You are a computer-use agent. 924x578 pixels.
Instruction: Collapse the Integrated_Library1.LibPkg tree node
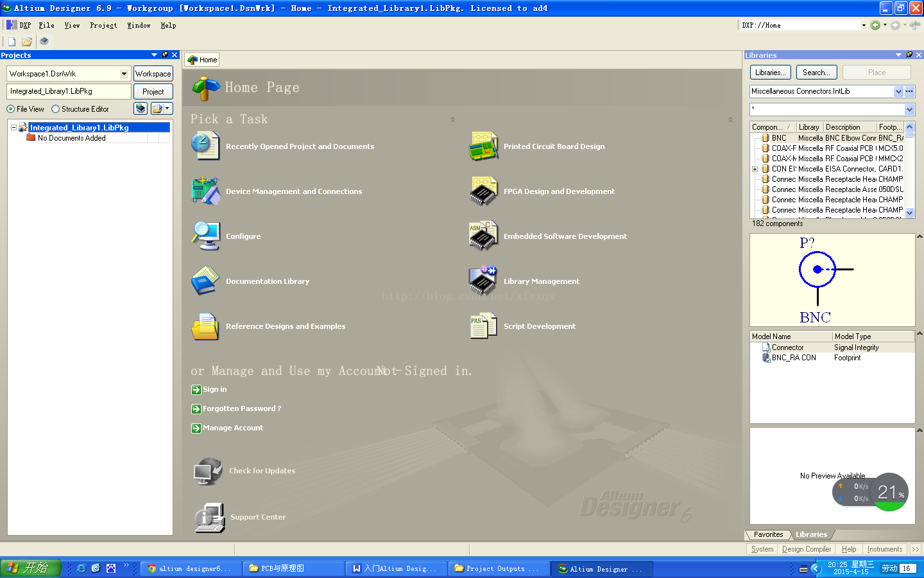pos(13,128)
